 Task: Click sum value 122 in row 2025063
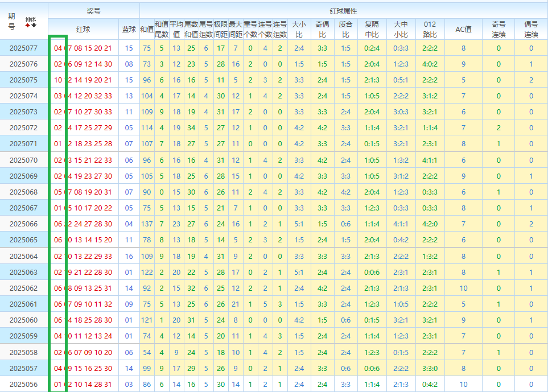147,272
